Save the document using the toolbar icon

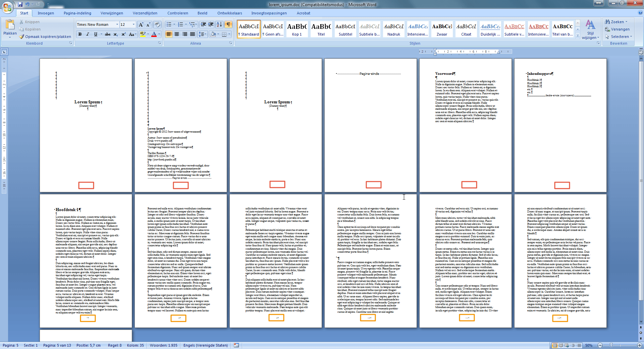click(20, 4)
